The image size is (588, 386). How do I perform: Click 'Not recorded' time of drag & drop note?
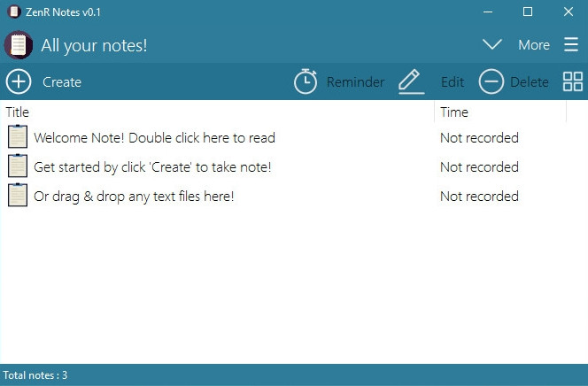click(x=479, y=197)
